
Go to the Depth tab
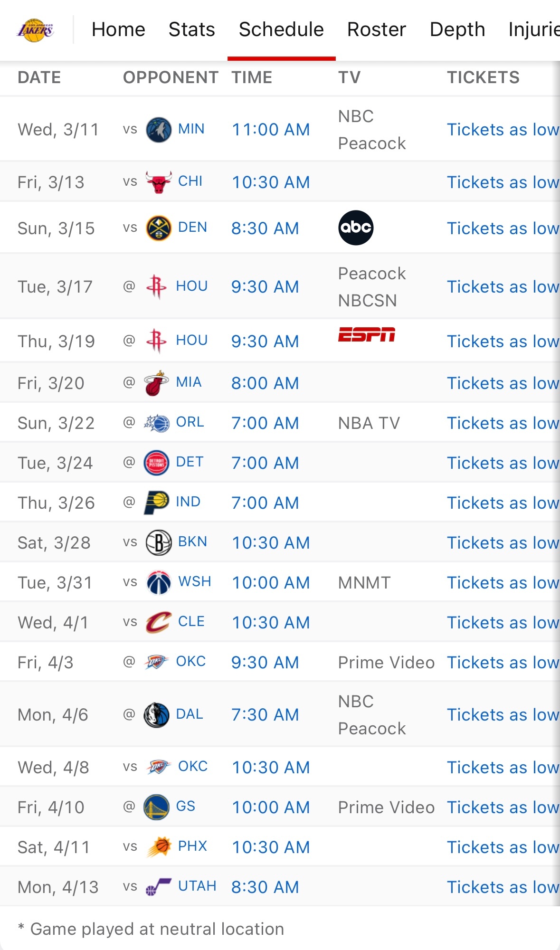pos(457,29)
